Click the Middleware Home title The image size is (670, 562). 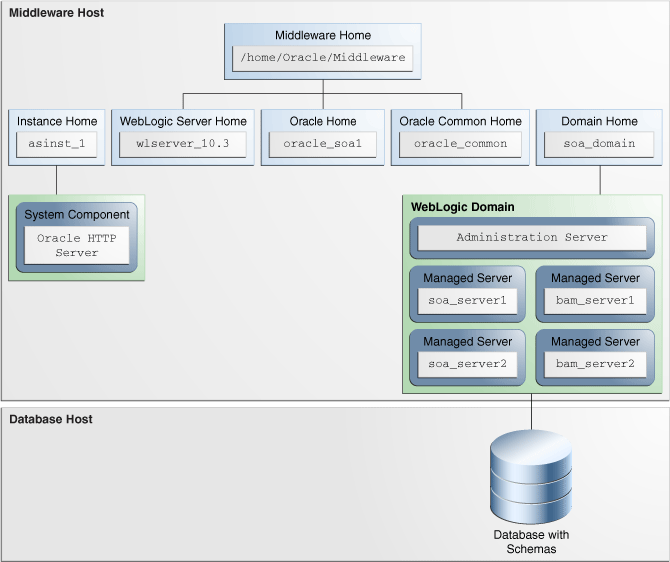pyautogui.click(x=323, y=35)
